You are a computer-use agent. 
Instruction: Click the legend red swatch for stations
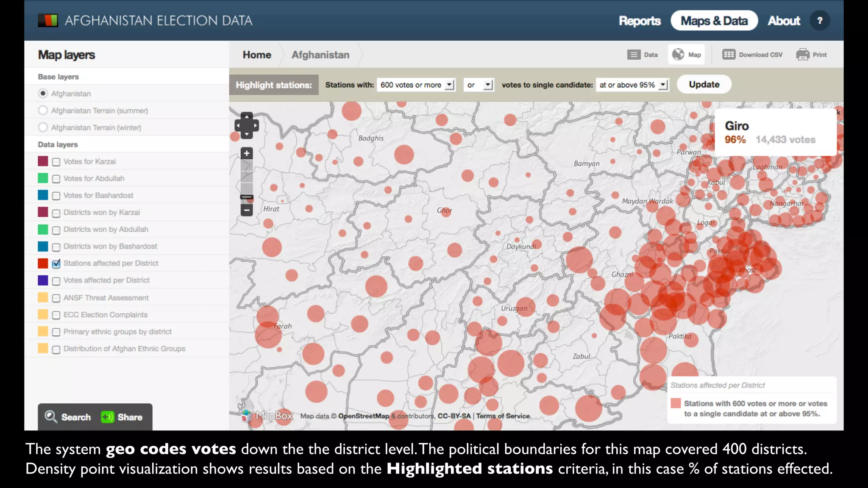point(676,403)
